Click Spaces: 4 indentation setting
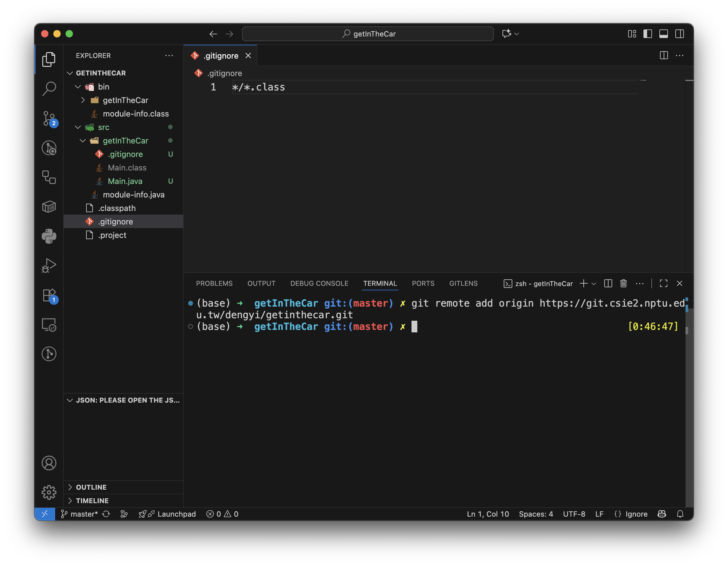 [x=536, y=514]
